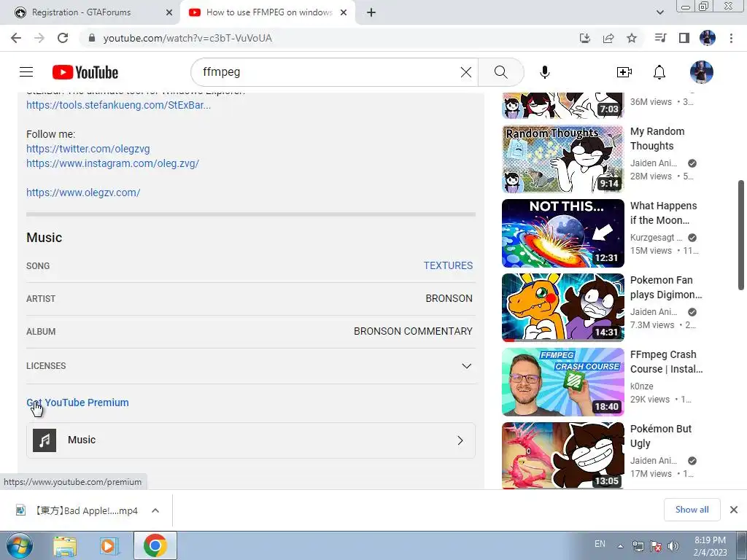Switch to Registration - GTAForums tab

pyautogui.click(x=81, y=12)
